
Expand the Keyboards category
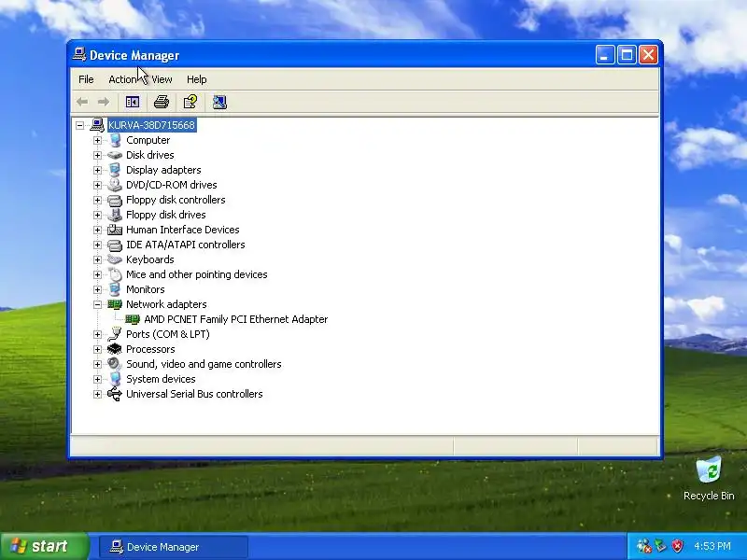[x=98, y=259]
